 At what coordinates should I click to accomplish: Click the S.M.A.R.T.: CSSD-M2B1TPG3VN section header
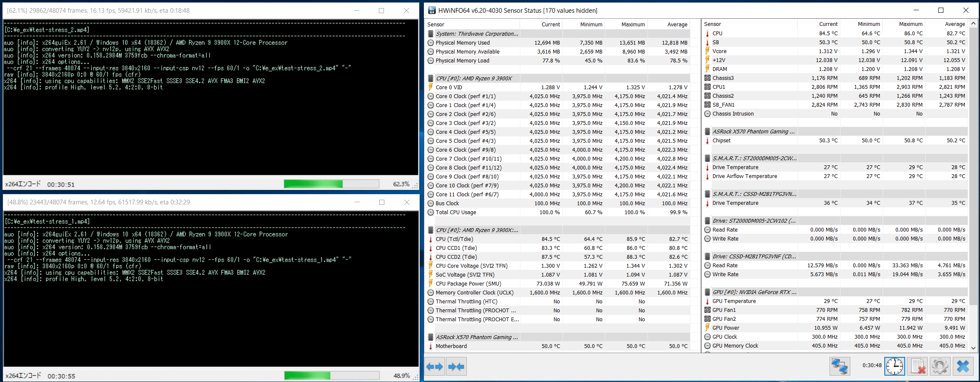(835, 194)
